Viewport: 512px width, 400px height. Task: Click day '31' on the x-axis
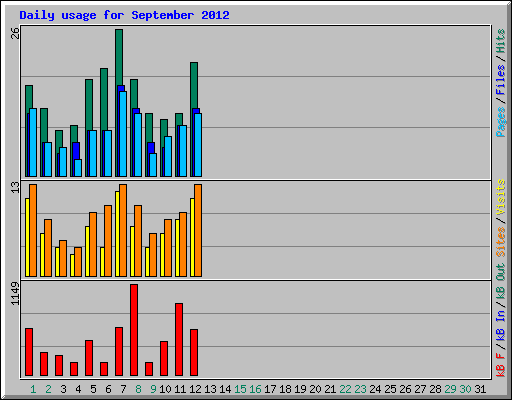point(480,389)
